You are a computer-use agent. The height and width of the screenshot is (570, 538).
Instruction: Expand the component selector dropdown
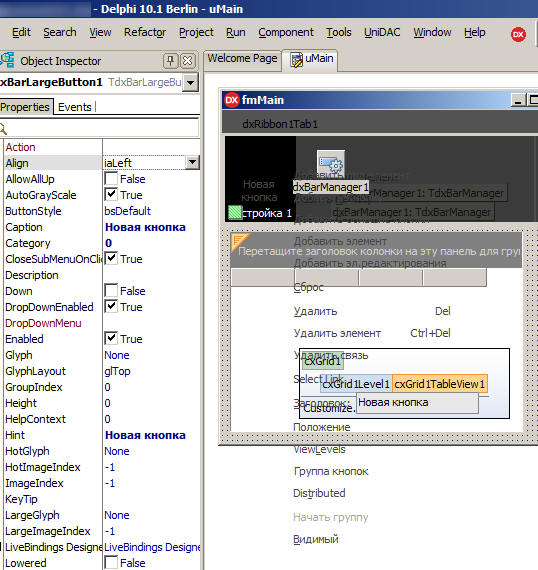click(x=190, y=83)
